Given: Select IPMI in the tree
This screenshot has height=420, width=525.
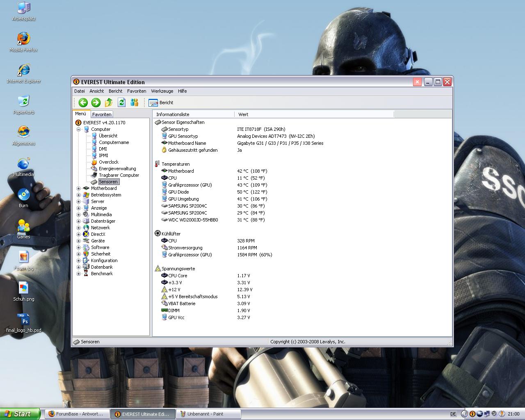Looking at the screenshot, I should pos(103,155).
